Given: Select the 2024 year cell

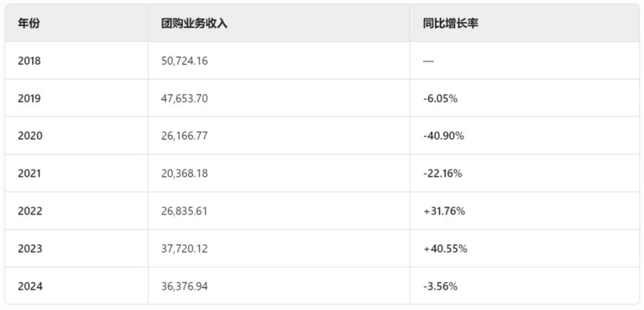Looking at the screenshot, I should 30,287.
